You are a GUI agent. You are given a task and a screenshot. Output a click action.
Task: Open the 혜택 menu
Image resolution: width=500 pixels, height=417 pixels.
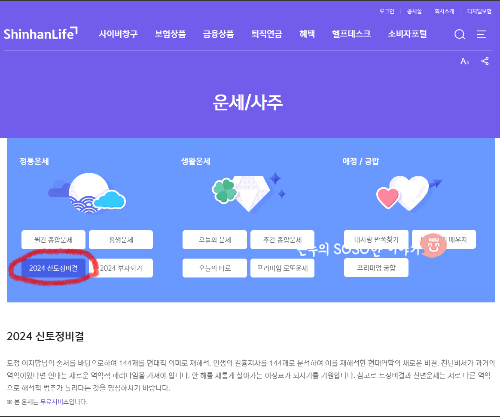[307, 34]
